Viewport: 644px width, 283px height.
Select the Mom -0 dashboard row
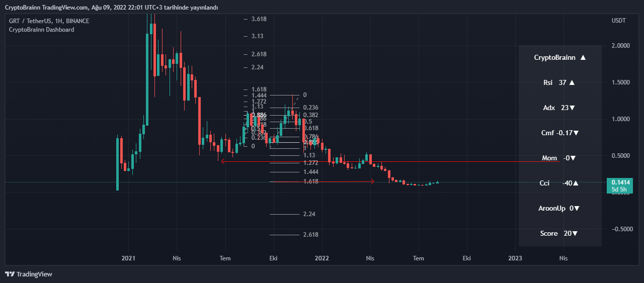pyautogui.click(x=559, y=158)
